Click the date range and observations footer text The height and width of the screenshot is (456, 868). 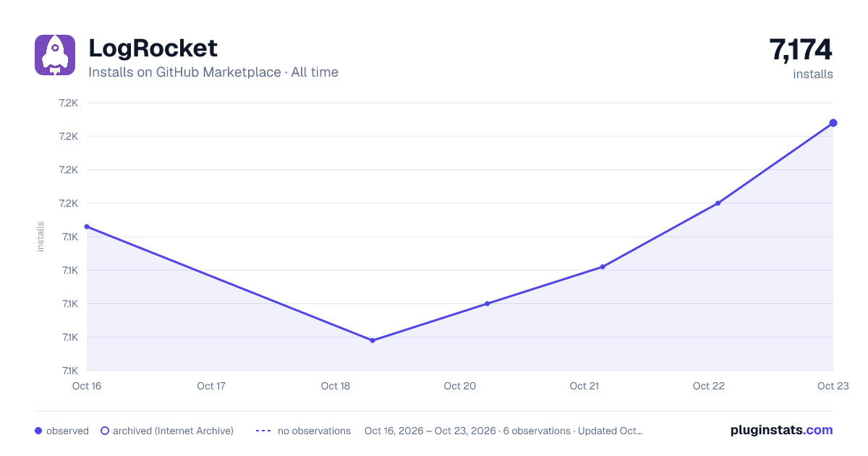point(503,431)
